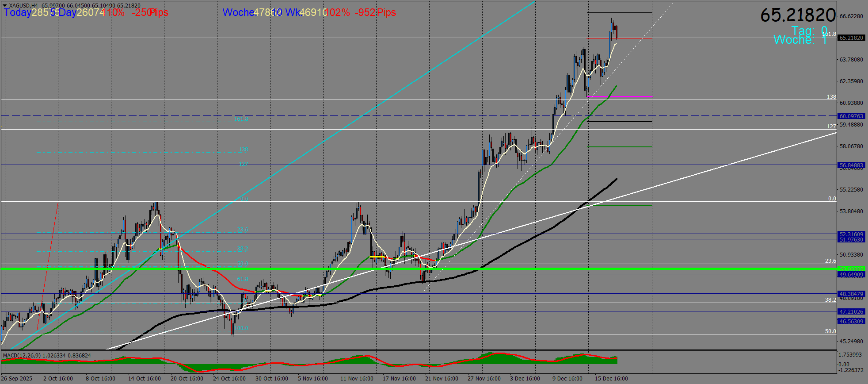Click the '26 Sep 2025' date label
This screenshot has height=384, width=868.
point(17,379)
